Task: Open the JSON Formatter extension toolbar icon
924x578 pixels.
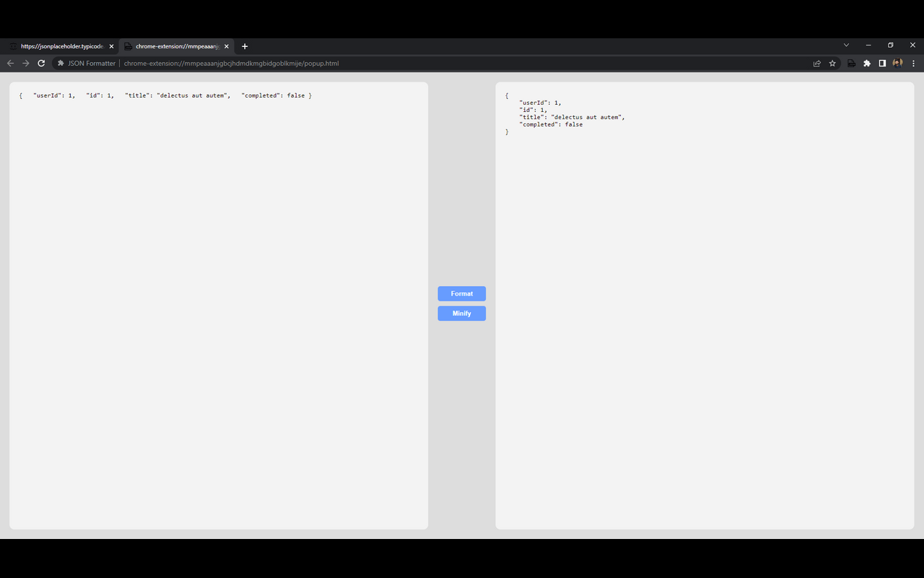Action: pos(852,64)
